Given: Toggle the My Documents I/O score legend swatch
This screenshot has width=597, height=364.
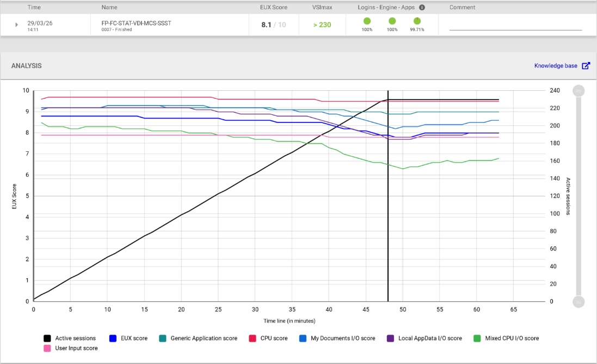Looking at the screenshot, I should tap(303, 338).
